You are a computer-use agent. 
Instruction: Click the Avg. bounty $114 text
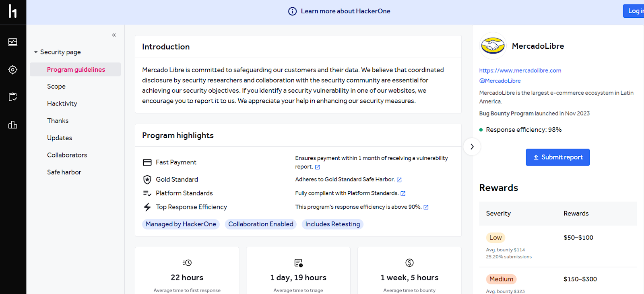pos(505,250)
